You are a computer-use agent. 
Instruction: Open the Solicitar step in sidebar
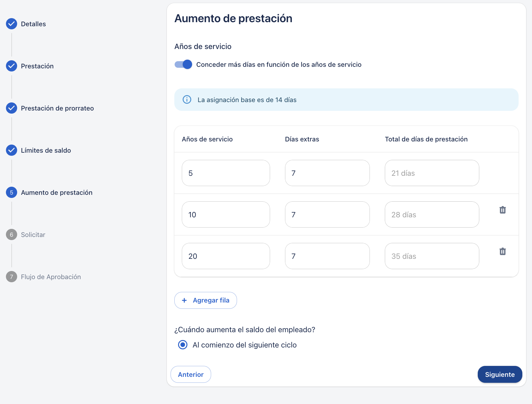pos(33,234)
